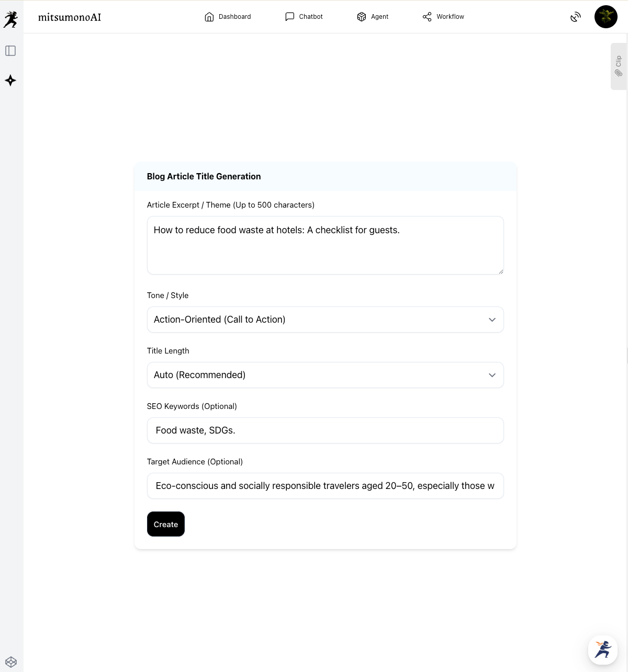Focus the Article Excerpt text area
The image size is (628, 672).
tap(325, 245)
